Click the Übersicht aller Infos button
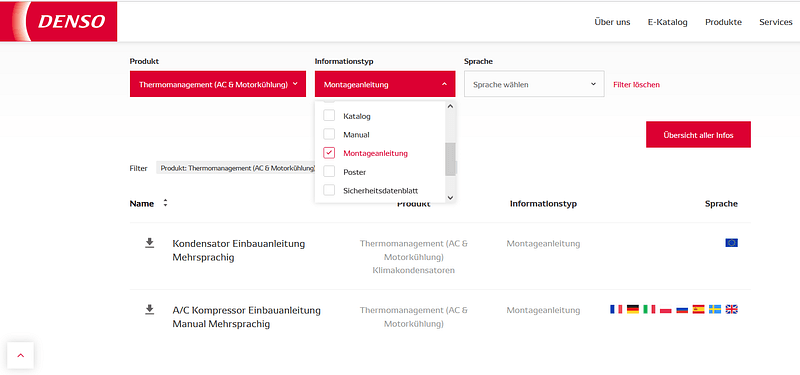 pyautogui.click(x=698, y=135)
